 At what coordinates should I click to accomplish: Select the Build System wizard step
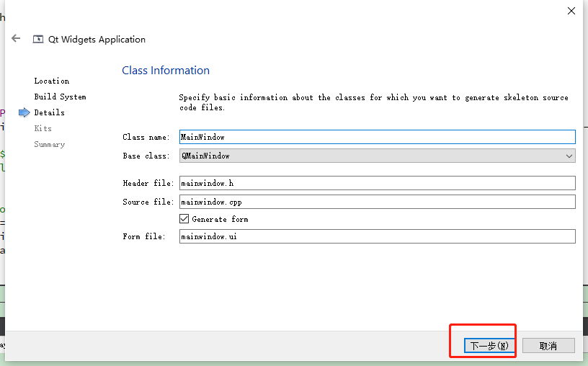coord(60,97)
